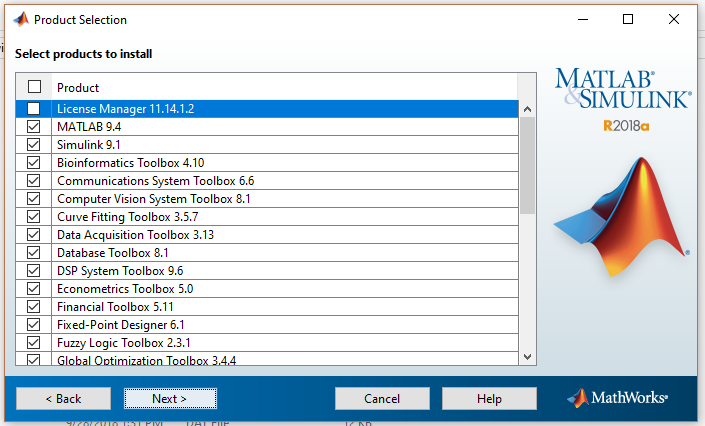This screenshot has width=705, height=426.
Task: Select DSP System Toolbox 9.6 row text
Action: tap(120, 271)
